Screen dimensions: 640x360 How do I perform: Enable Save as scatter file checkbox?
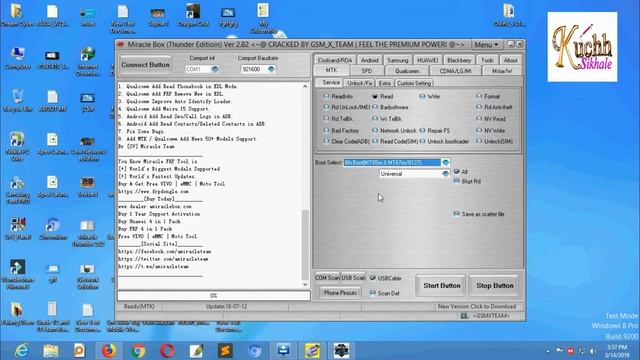(x=457, y=214)
